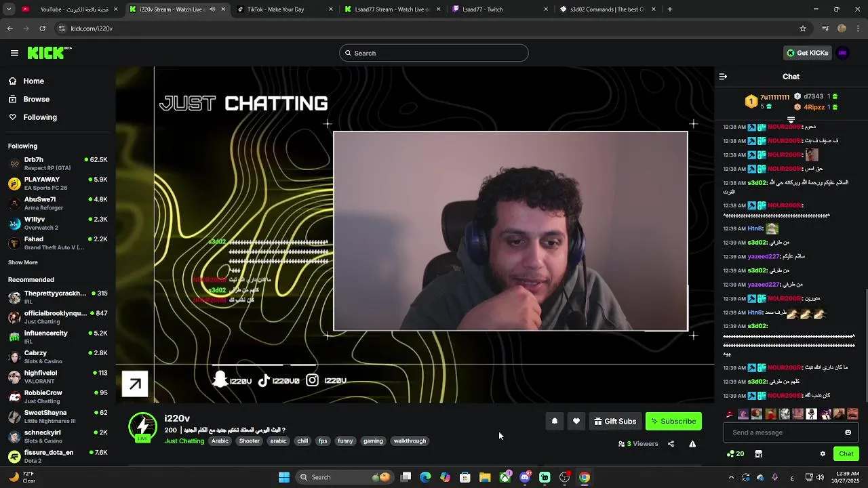
Task: Open File Explorer from taskbar
Action: tap(485, 477)
